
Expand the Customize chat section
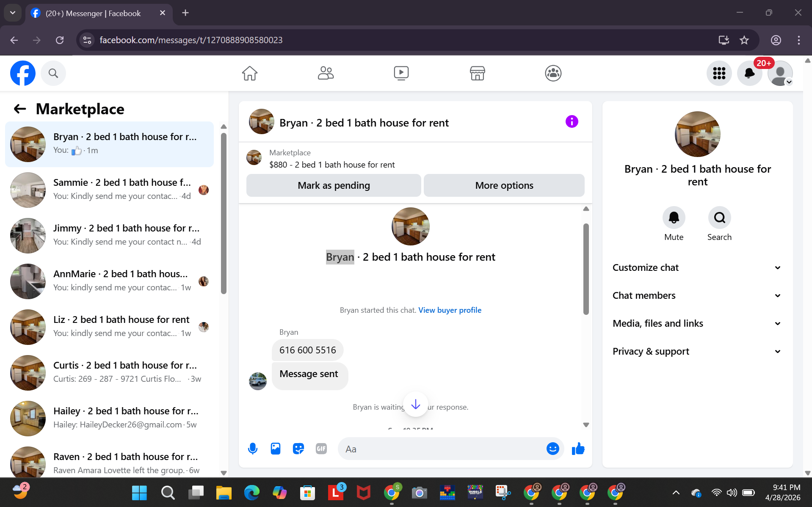(697, 267)
